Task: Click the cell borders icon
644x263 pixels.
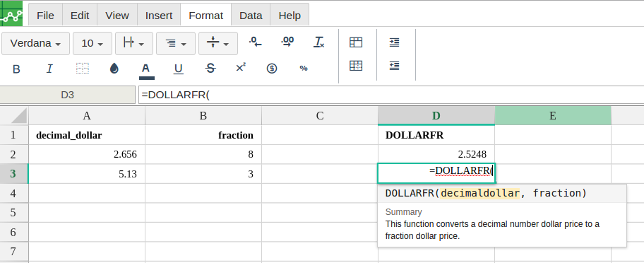Action: 83,69
